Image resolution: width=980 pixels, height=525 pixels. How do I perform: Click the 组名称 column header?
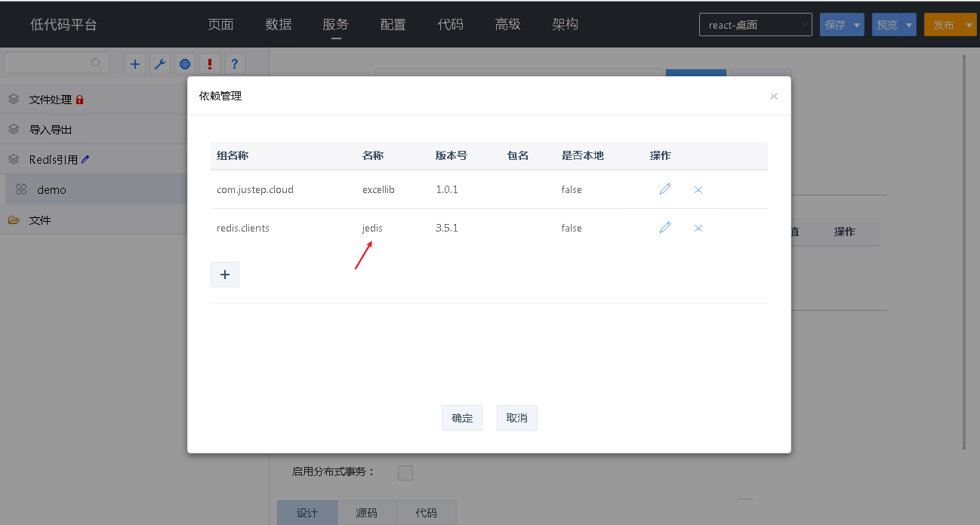[233, 155]
